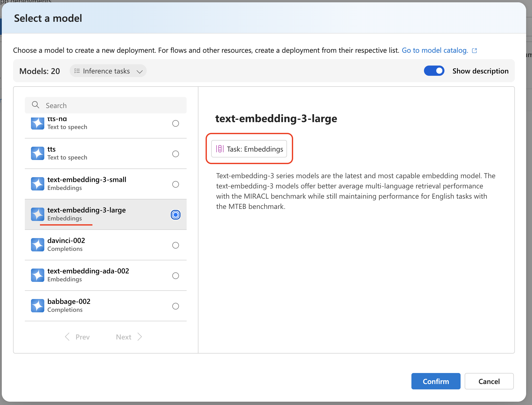Select the text-embedding-3-small radio button
Image resolution: width=532 pixels, height=405 pixels.
point(175,184)
